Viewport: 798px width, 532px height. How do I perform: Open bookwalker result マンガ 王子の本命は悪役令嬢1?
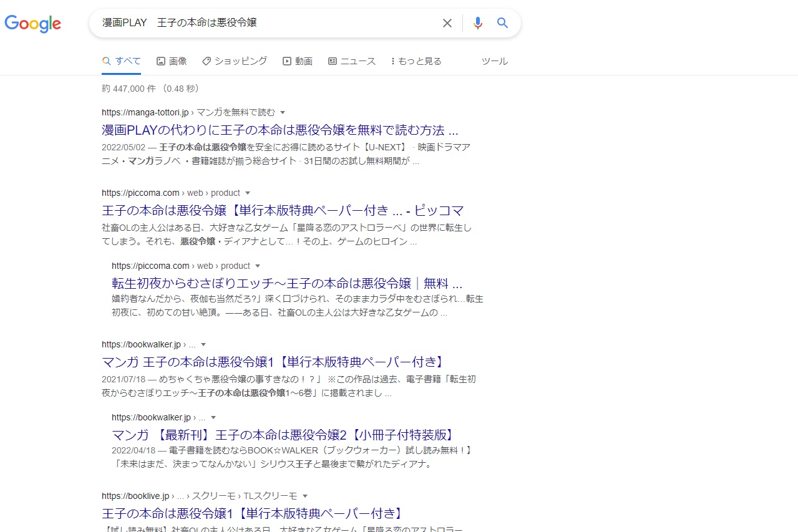point(273,362)
